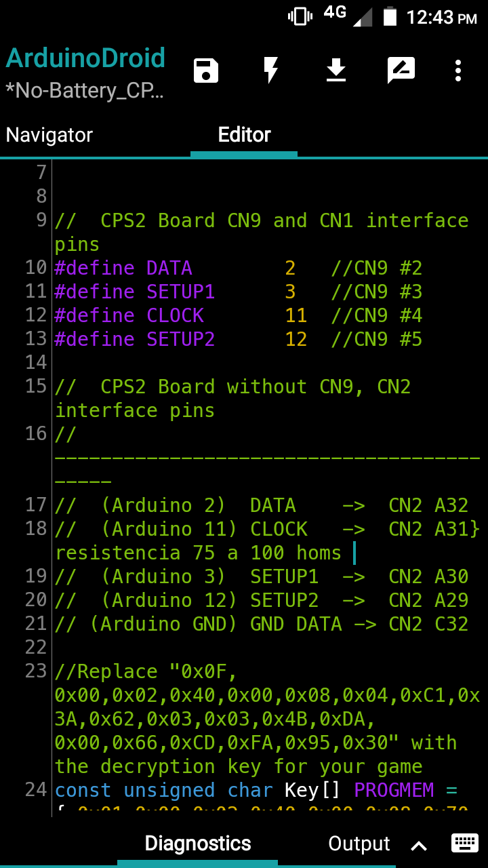The height and width of the screenshot is (868, 488).
Task: Switch to the Navigator tab
Action: click(49, 135)
